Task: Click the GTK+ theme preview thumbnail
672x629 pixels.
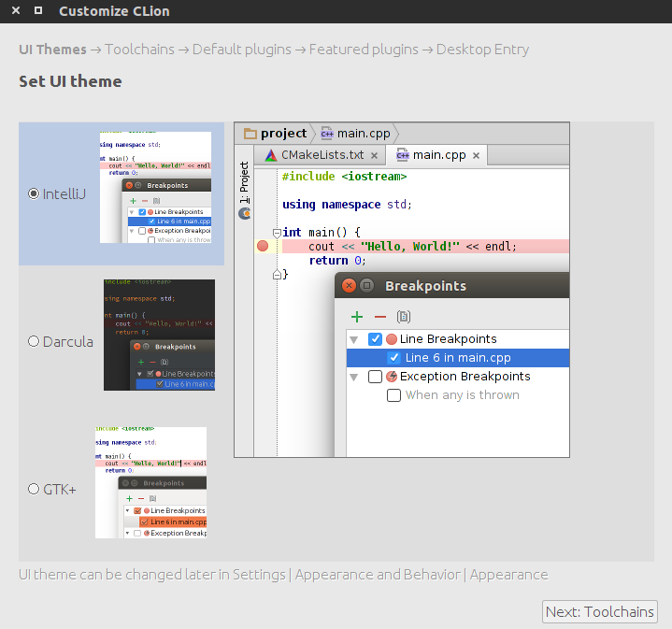Action: (150, 482)
